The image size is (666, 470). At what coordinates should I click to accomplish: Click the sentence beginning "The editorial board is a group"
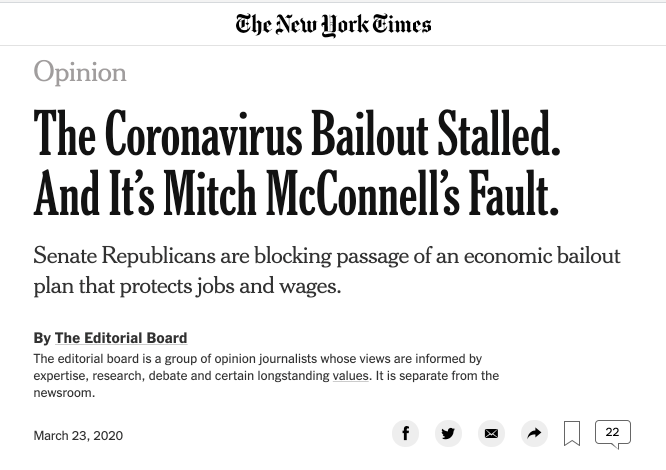[257, 359]
